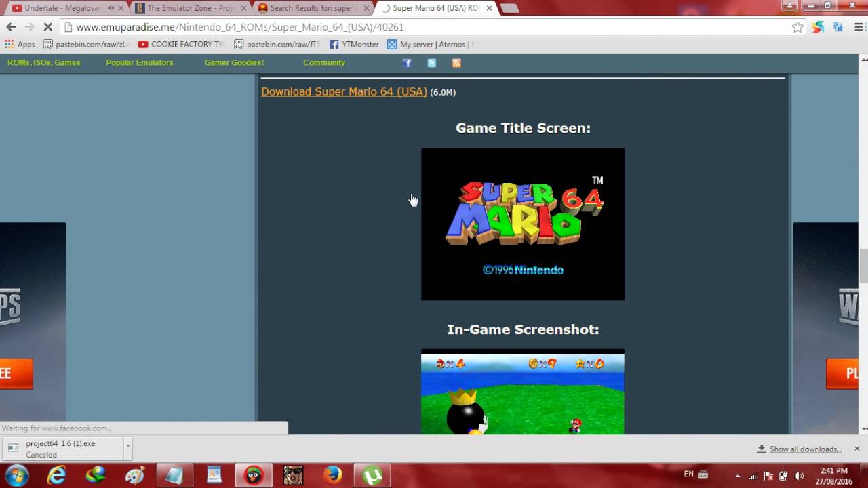The image size is (868, 488).
Task: Open Internet Download Manager from the taskbar
Action: click(96, 475)
